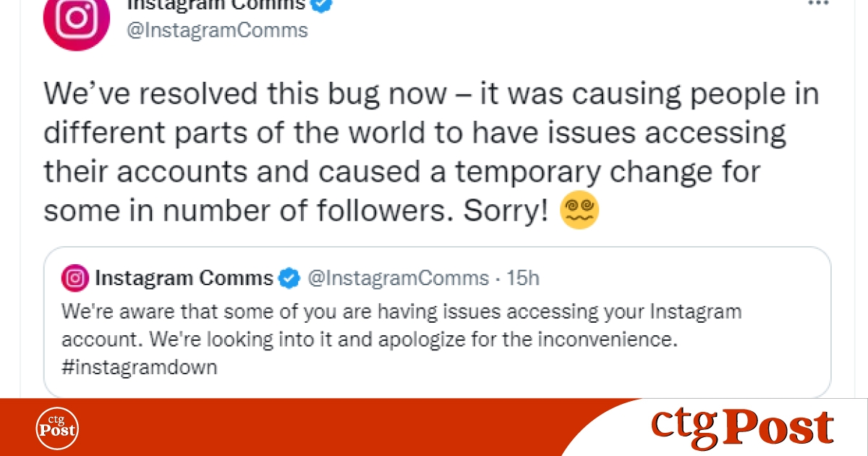Screen dimensions: 868x456
Task: Select the main tweet text about the resolved bug
Action: pos(431,152)
